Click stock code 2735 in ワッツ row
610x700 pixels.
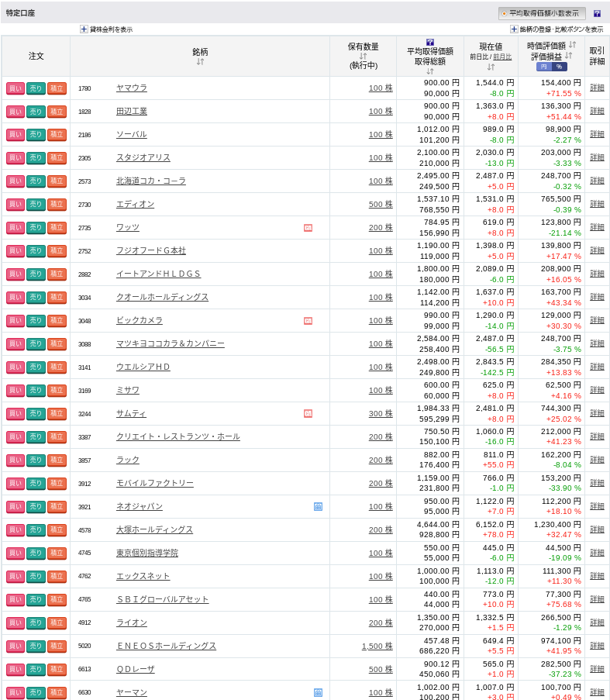click(84, 228)
